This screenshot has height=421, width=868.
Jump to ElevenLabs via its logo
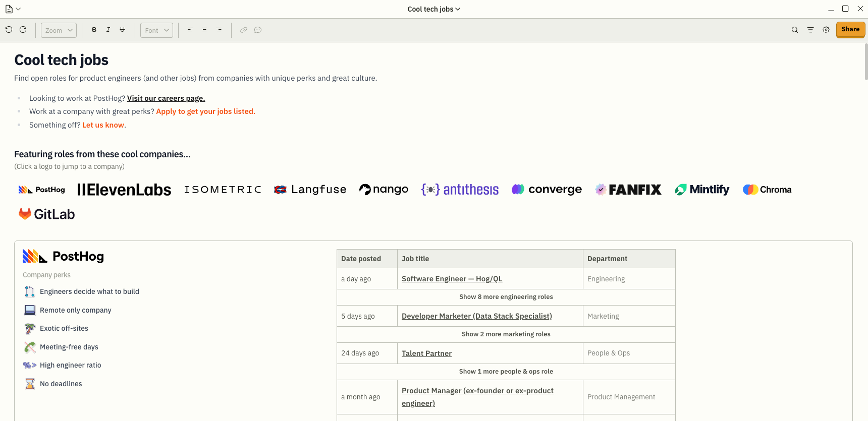click(124, 190)
